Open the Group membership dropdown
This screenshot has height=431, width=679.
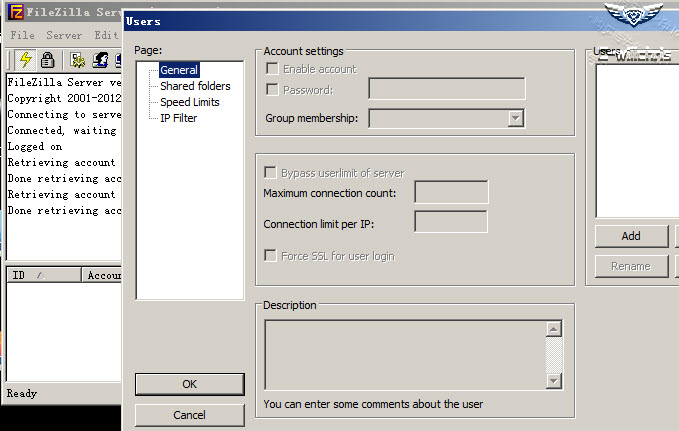(515, 118)
